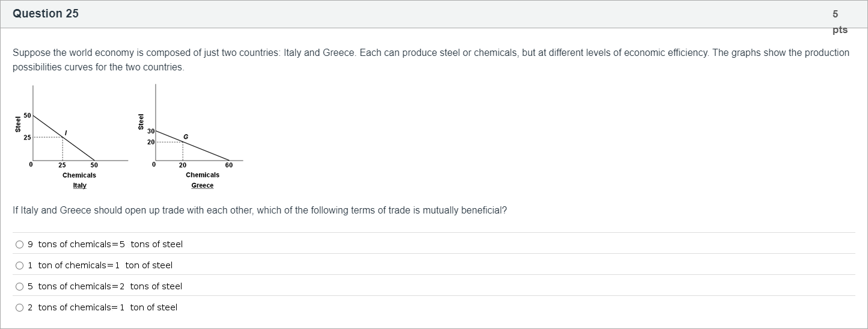Viewport: 868px width, 329px height.
Task: Click Italy's production possibilities curve line
Action: coord(78,149)
